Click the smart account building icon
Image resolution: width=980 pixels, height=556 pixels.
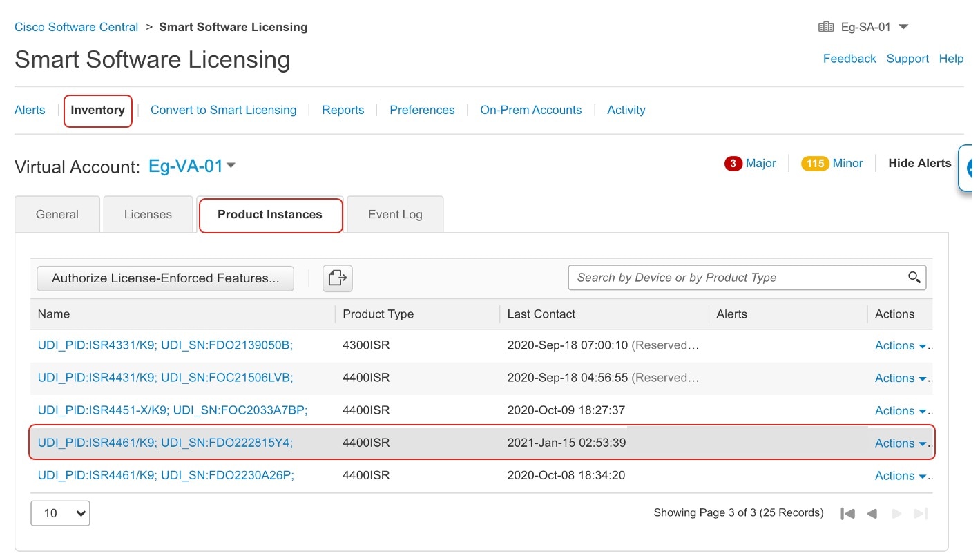point(825,27)
